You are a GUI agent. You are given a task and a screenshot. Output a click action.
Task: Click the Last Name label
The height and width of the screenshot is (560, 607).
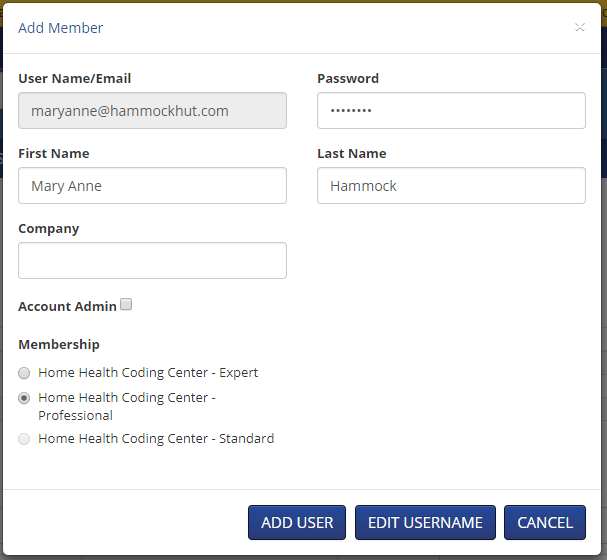[x=352, y=154]
